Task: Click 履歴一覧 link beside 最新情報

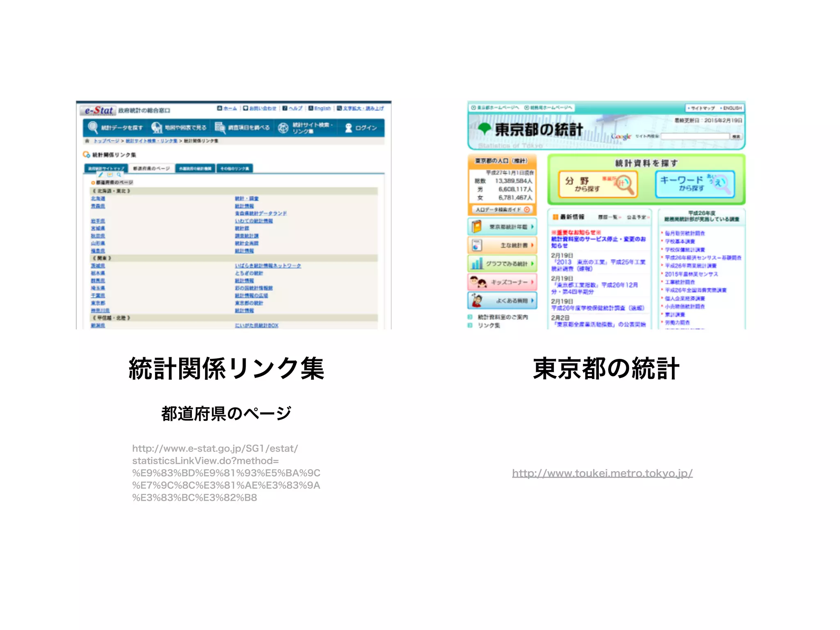Action: click(x=609, y=217)
